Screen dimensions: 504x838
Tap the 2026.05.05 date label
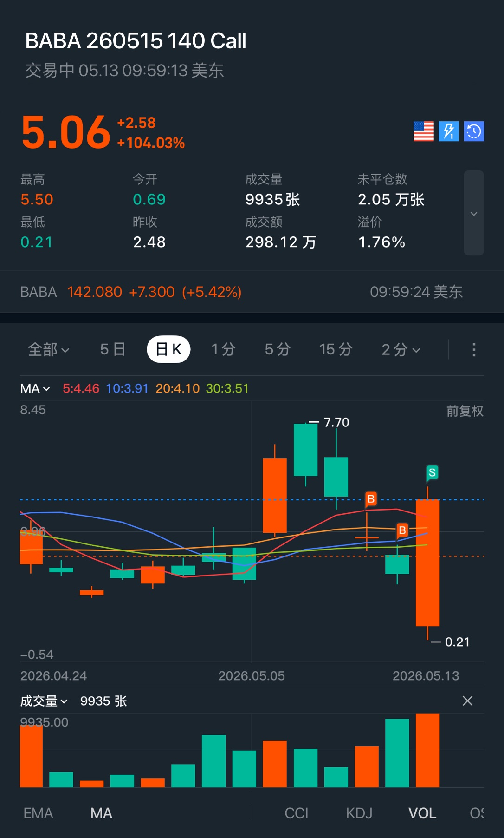click(x=252, y=676)
